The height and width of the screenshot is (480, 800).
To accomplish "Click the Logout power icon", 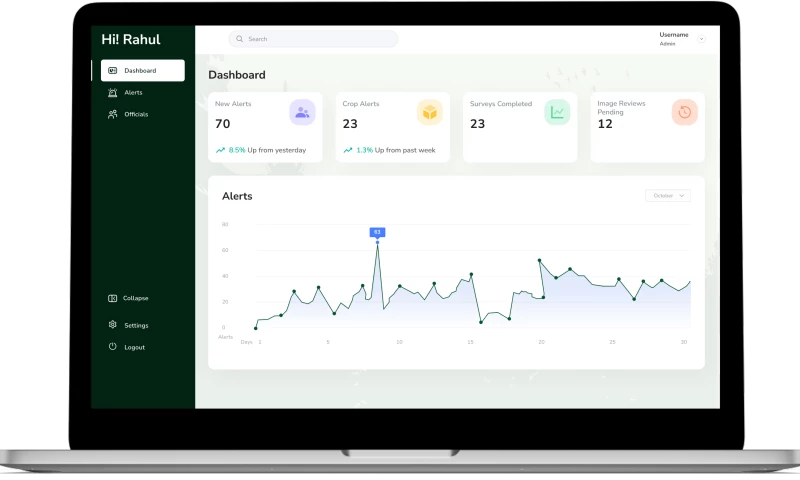I will coord(113,346).
